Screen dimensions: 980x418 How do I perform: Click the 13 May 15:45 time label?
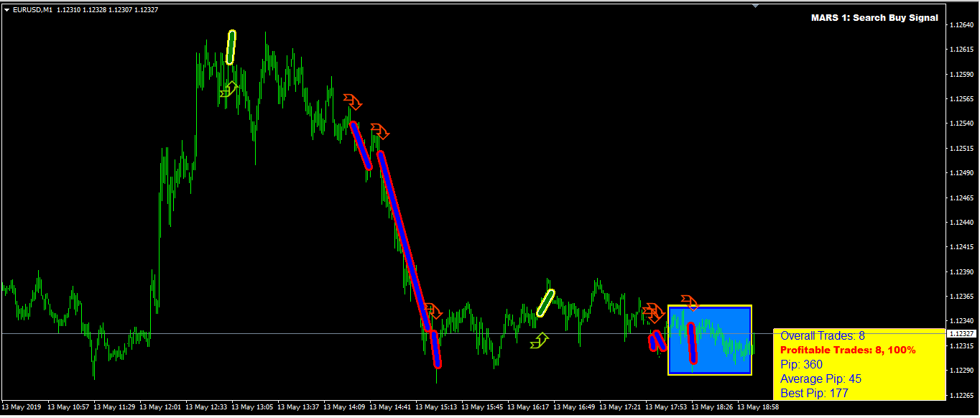click(x=482, y=407)
